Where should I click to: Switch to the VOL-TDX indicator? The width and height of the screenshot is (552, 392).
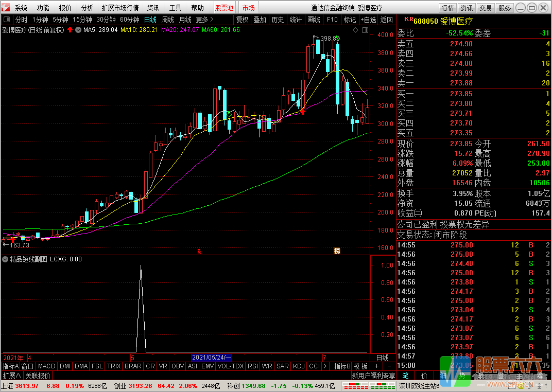[231, 366]
